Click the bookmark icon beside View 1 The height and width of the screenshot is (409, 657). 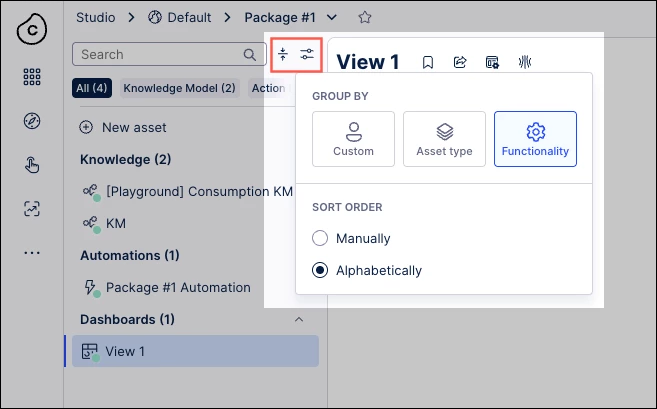(x=428, y=62)
